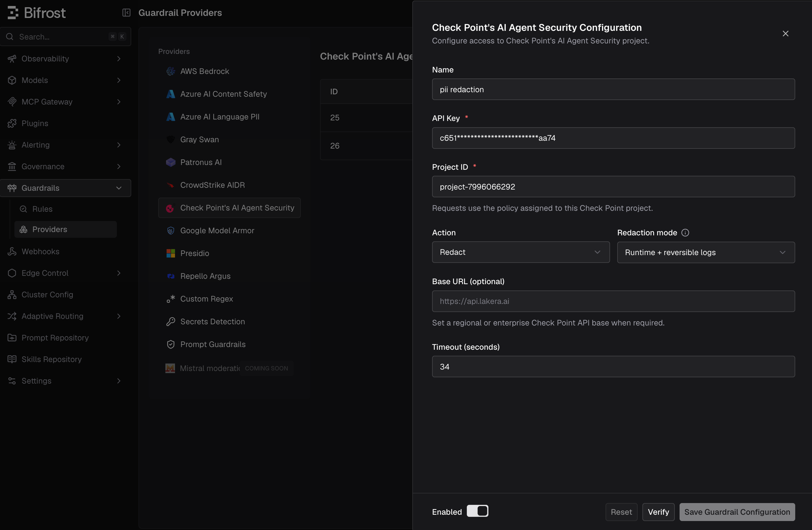This screenshot has height=530, width=812.
Task: Open the Redaction mode dropdown
Action: click(706, 252)
